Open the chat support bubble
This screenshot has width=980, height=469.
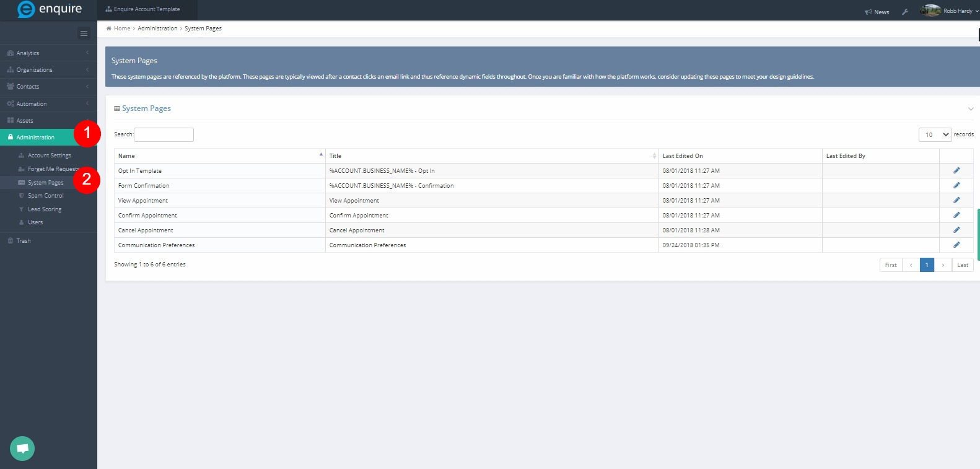point(22,449)
